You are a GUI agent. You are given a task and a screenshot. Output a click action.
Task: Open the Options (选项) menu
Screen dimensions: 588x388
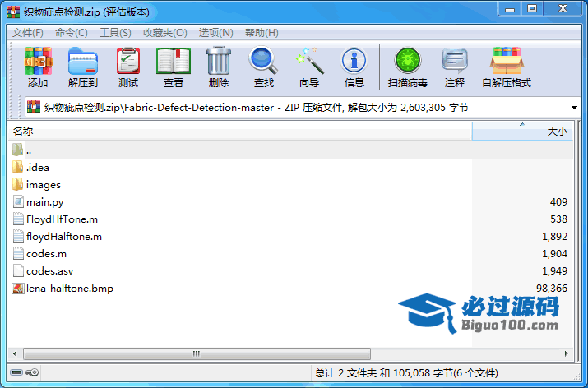[215, 33]
